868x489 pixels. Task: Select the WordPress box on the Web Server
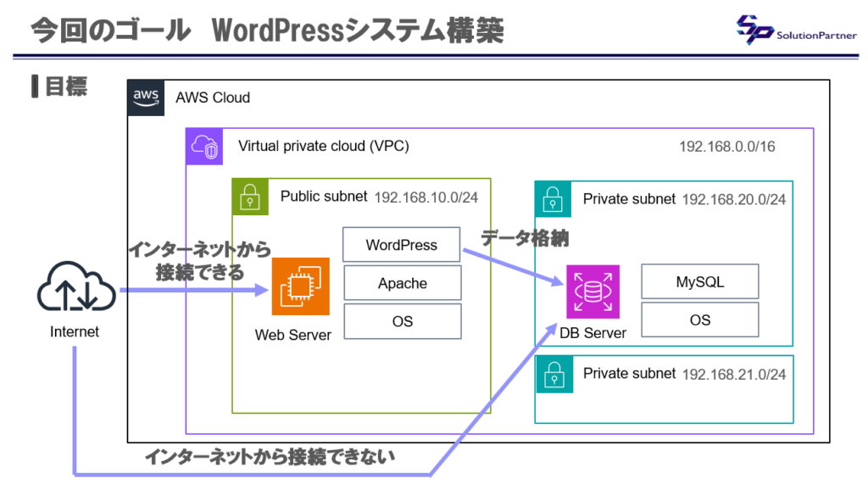coord(401,244)
